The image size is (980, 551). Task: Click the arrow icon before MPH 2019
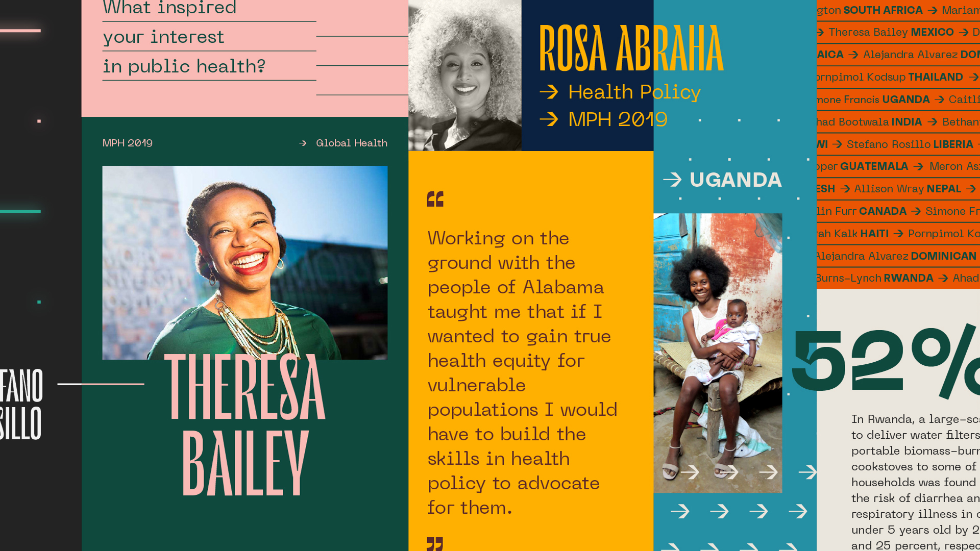pos(549,119)
